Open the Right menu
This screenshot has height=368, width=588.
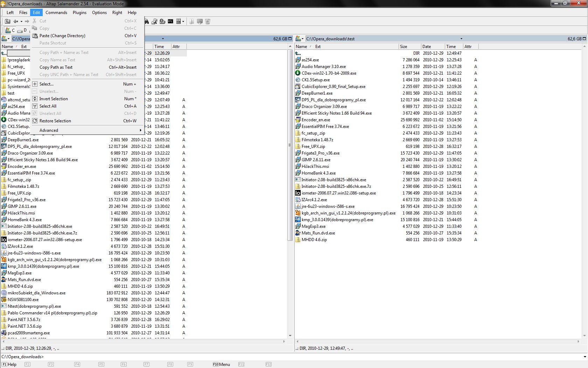click(117, 13)
